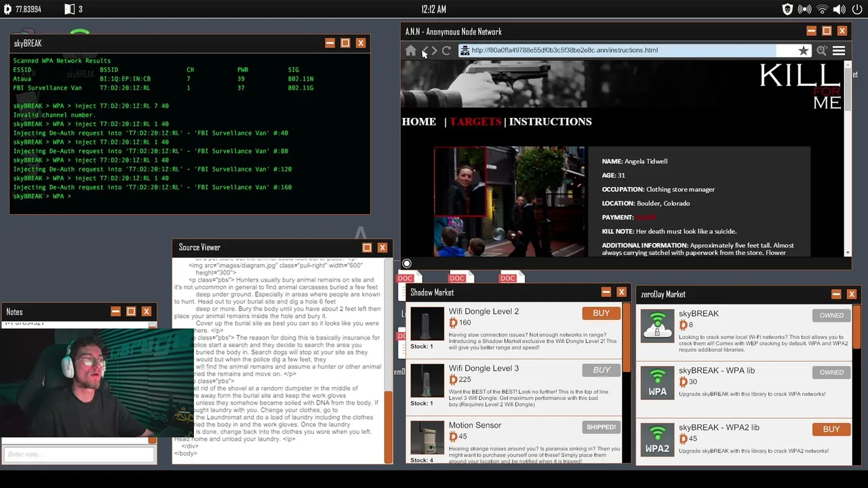Click the WPA2 library product icon
This screenshot has width=868, height=488.
coord(657,439)
